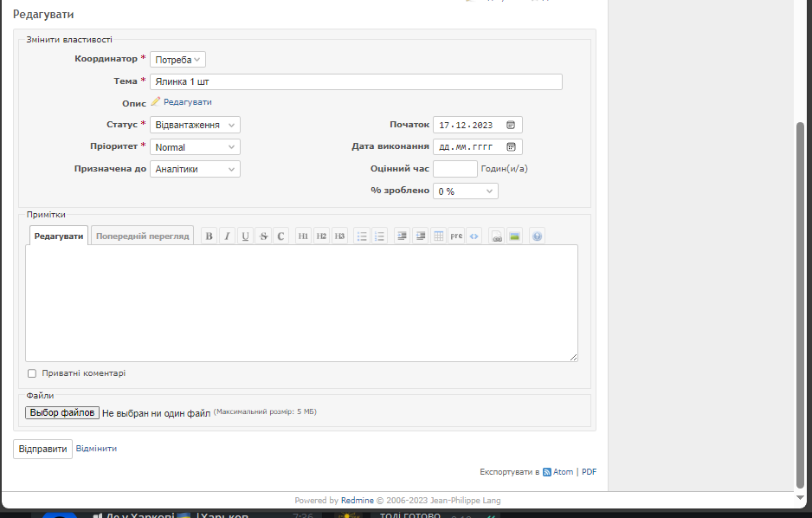Insert an unordered bullet list
This screenshot has height=518, width=812.
[361, 236]
